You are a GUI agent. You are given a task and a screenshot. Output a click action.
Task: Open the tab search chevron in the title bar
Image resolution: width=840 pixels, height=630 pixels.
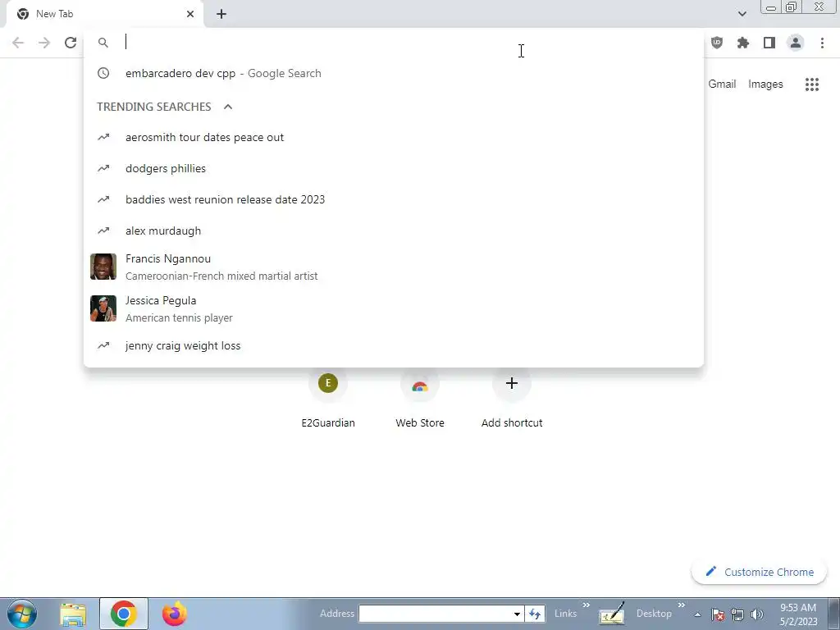(x=742, y=14)
